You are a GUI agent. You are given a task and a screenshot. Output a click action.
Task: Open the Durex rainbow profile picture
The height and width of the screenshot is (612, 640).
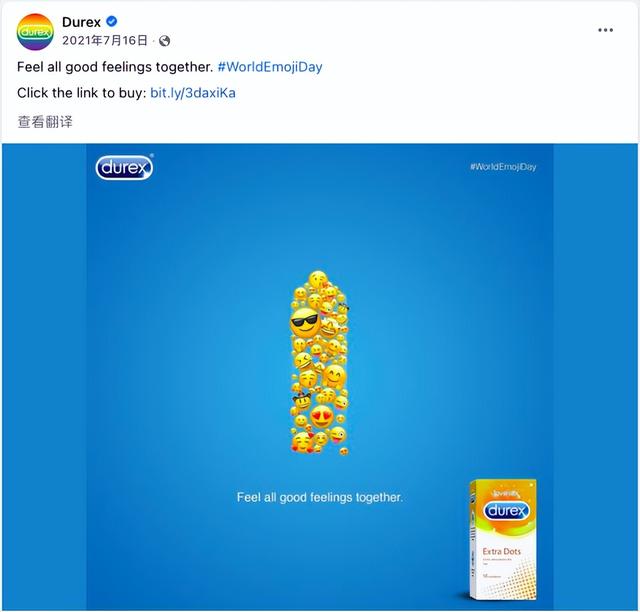click(35, 32)
